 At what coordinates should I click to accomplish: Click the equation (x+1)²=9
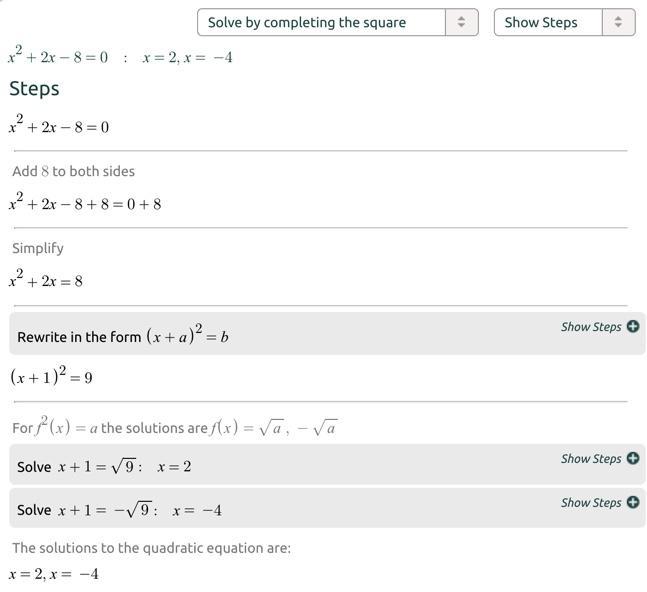pos(51,377)
